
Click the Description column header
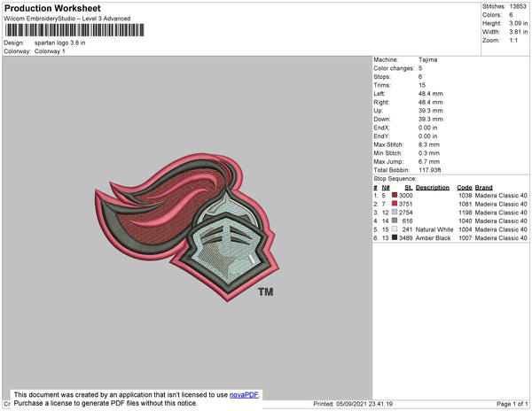(x=433, y=188)
